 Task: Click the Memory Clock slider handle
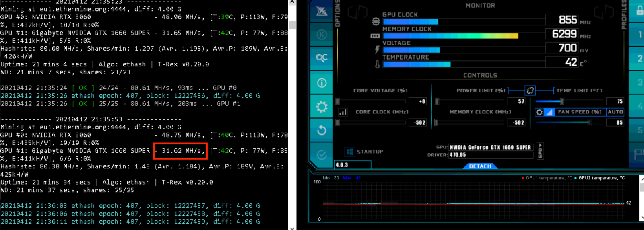point(436,123)
